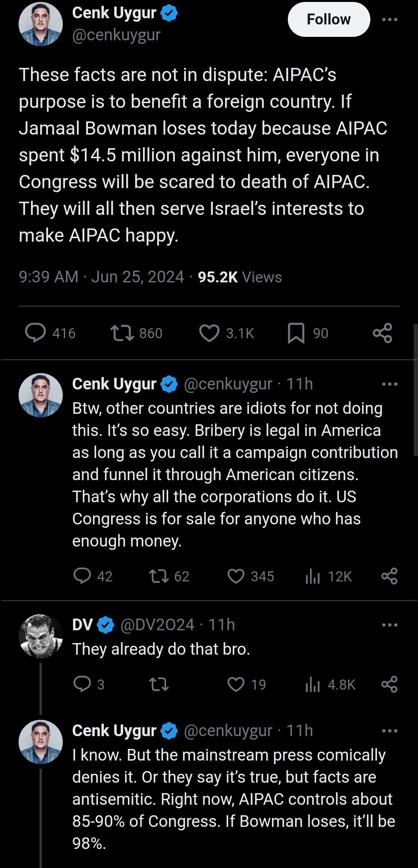Open the 95.2K Views count on main tweet
This screenshot has height=868, width=418.
pos(240,277)
